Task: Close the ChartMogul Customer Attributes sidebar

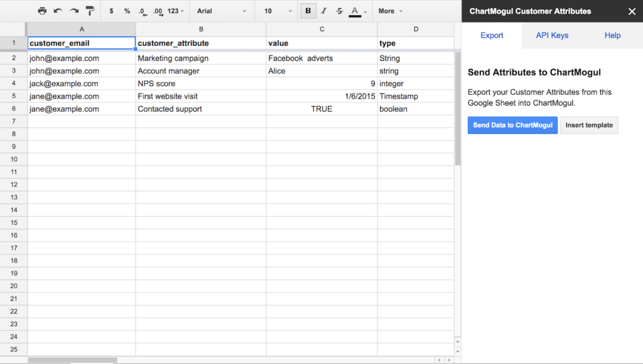Action: pos(632,11)
